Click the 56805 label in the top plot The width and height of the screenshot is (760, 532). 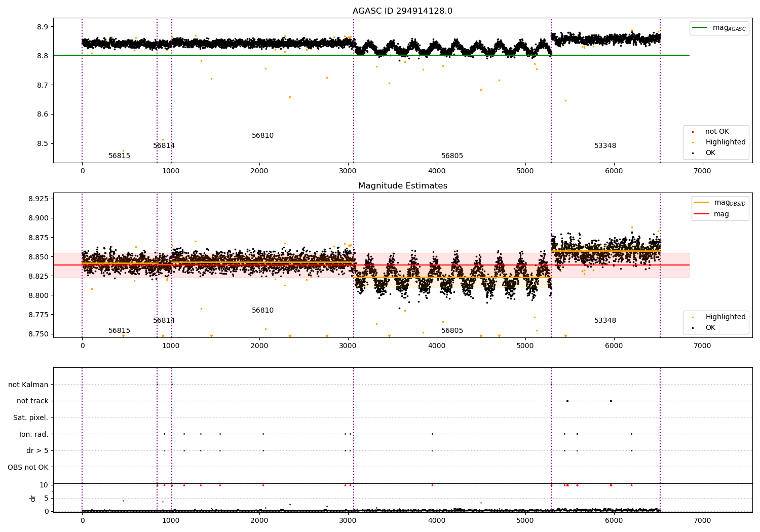tap(452, 156)
